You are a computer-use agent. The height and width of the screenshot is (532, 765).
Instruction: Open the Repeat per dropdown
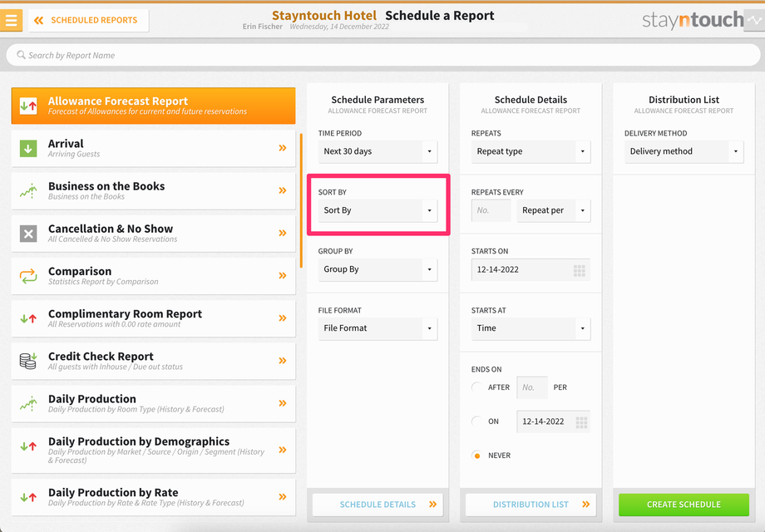click(x=554, y=210)
